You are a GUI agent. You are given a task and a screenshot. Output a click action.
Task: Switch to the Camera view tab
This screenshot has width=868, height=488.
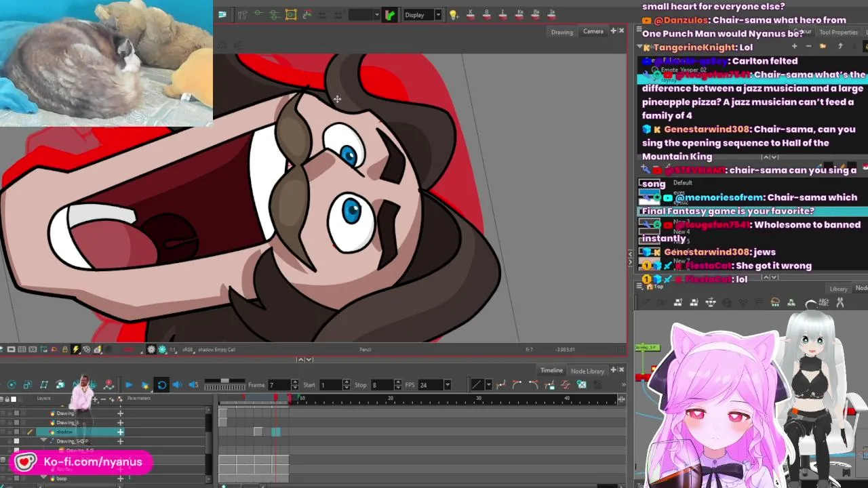(593, 31)
